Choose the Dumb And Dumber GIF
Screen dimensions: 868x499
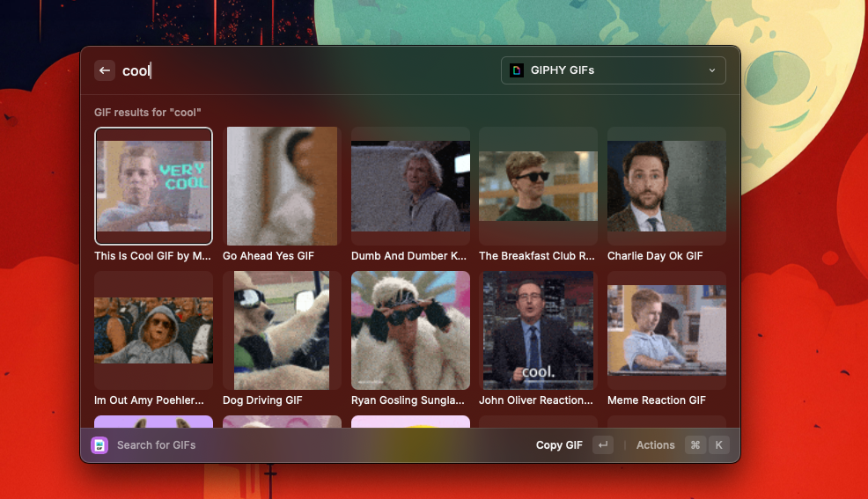pos(410,186)
